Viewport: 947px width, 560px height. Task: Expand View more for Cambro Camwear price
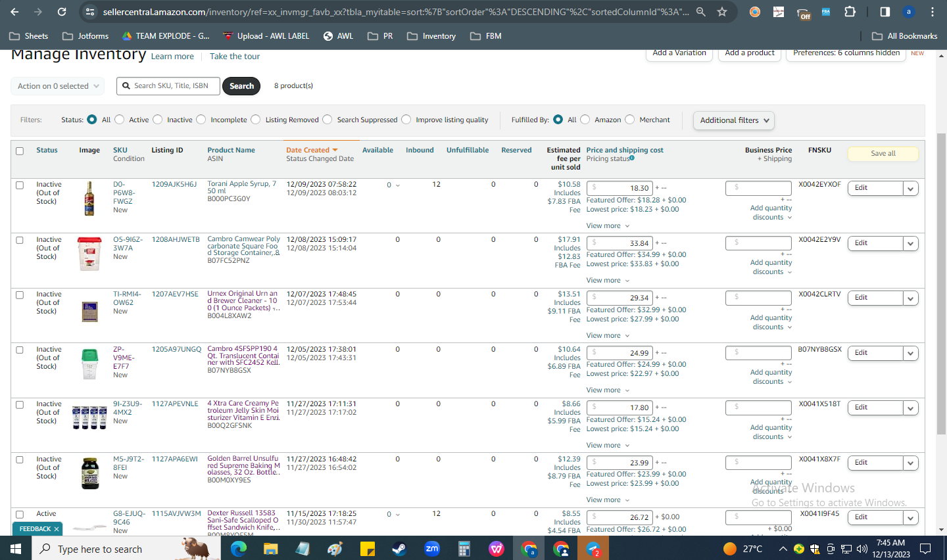pos(608,281)
